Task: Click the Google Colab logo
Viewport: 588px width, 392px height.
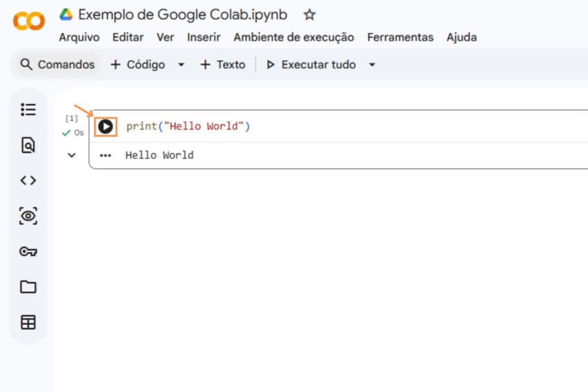Action: (29, 22)
